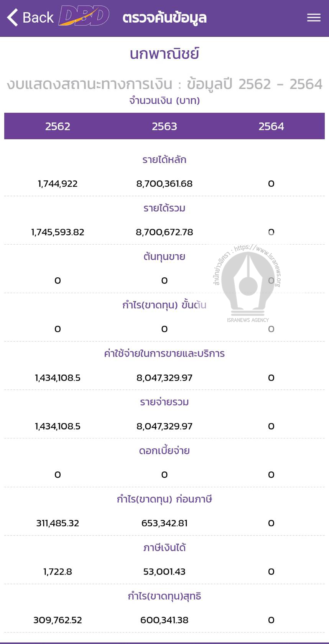This screenshot has height=644, width=329.
Task: Select the รายจ่ายรวม section title
Action: tap(164, 402)
